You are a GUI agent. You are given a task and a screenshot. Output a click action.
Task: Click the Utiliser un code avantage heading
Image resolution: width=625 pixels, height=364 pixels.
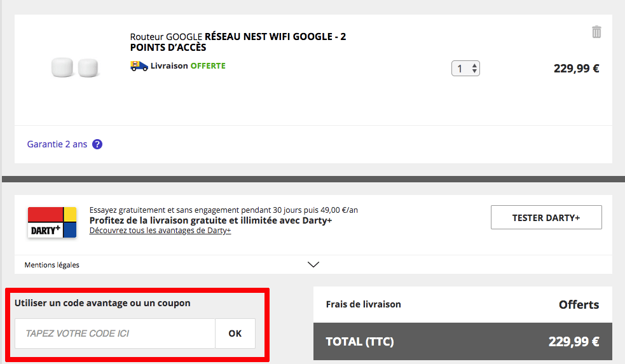(102, 303)
